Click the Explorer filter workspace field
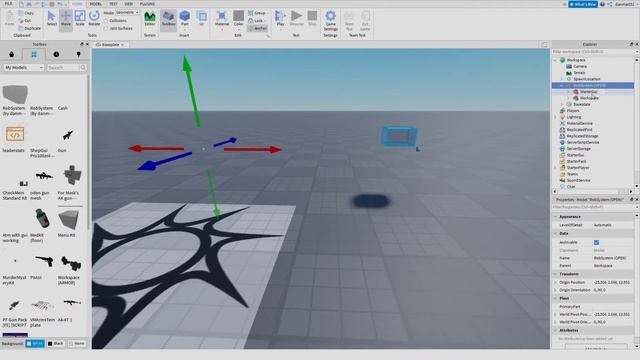The height and width of the screenshot is (360, 640). pos(593,52)
